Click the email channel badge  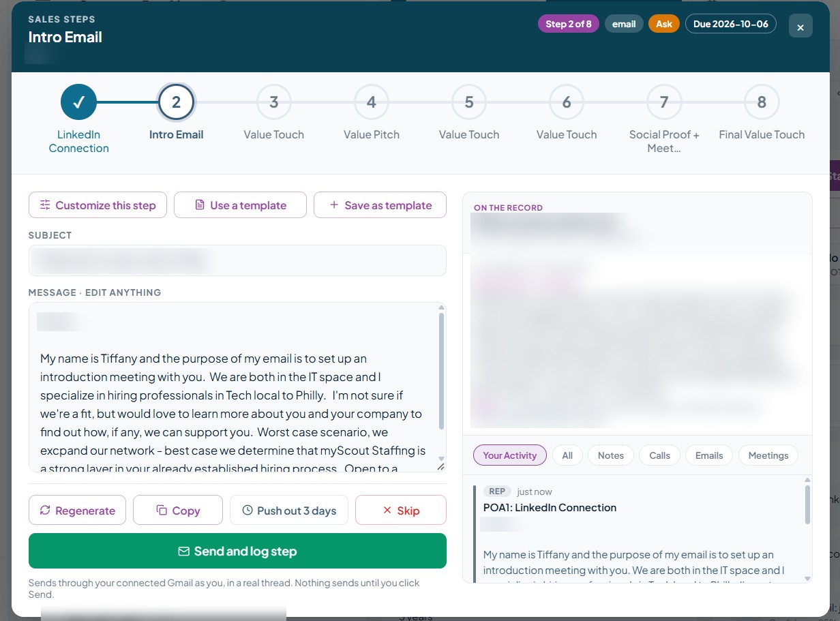tap(624, 24)
